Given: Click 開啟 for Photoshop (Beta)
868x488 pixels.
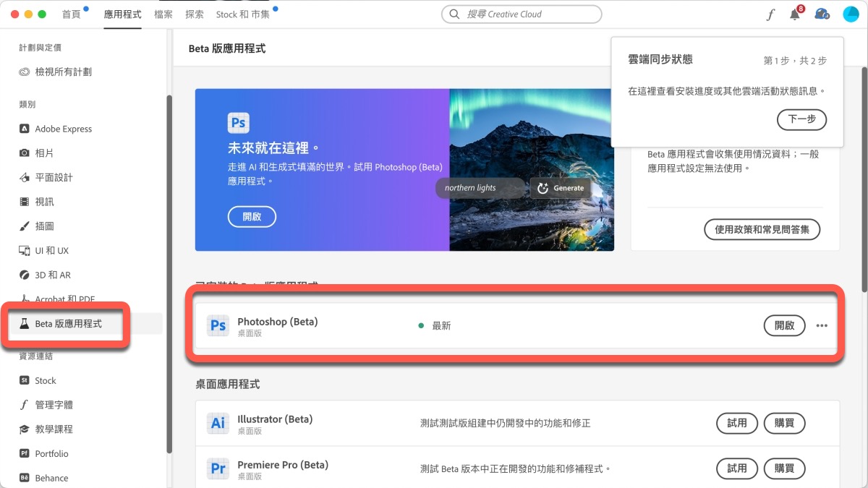Looking at the screenshot, I should [x=785, y=325].
